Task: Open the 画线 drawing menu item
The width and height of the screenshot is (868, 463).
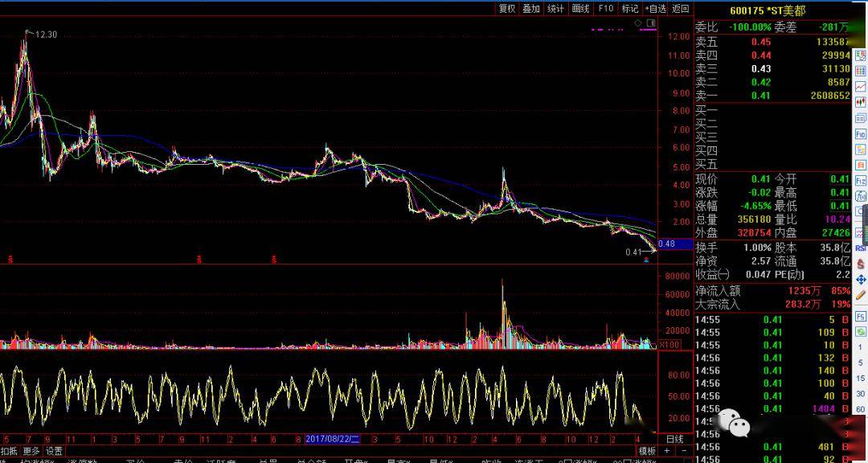Action: pos(580,9)
